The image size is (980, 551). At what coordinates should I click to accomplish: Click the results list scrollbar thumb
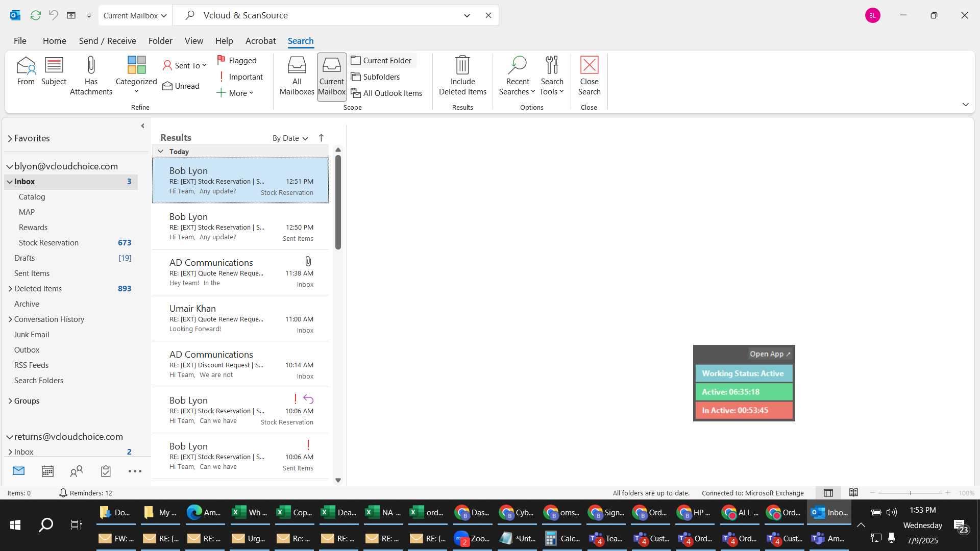338,202
